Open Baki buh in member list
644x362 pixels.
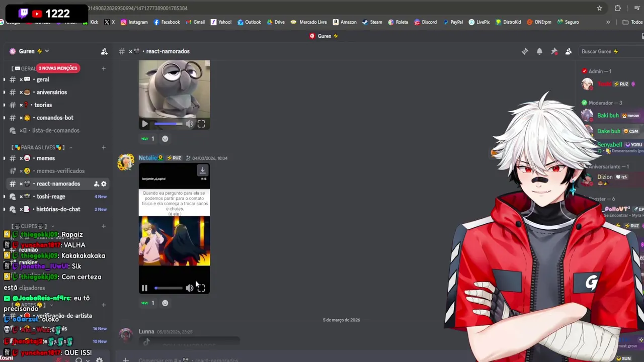coord(608,116)
